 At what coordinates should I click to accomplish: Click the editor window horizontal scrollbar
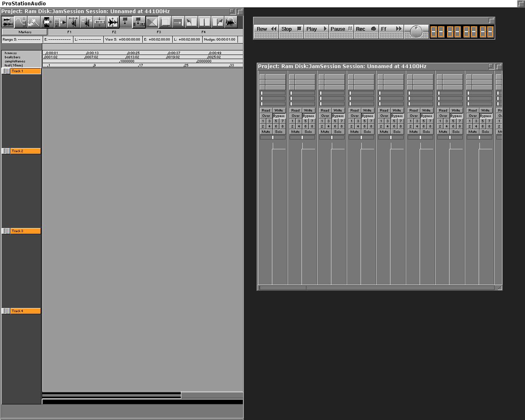(142, 395)
